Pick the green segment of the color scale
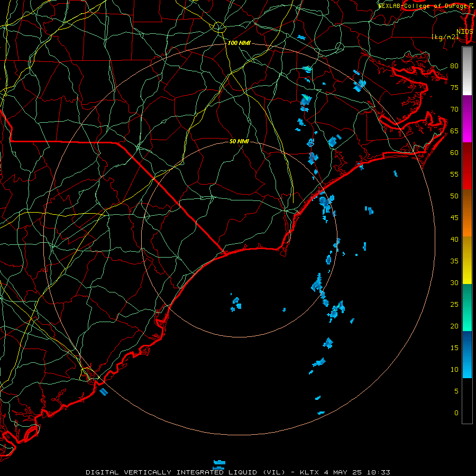This screenshot has height=476, width=476. pos(467,307)
